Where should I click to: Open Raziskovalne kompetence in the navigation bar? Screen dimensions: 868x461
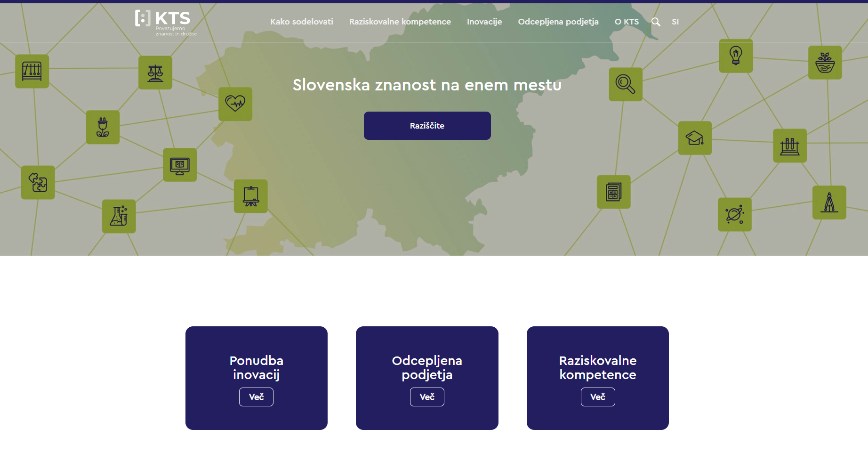click(400, 22)
